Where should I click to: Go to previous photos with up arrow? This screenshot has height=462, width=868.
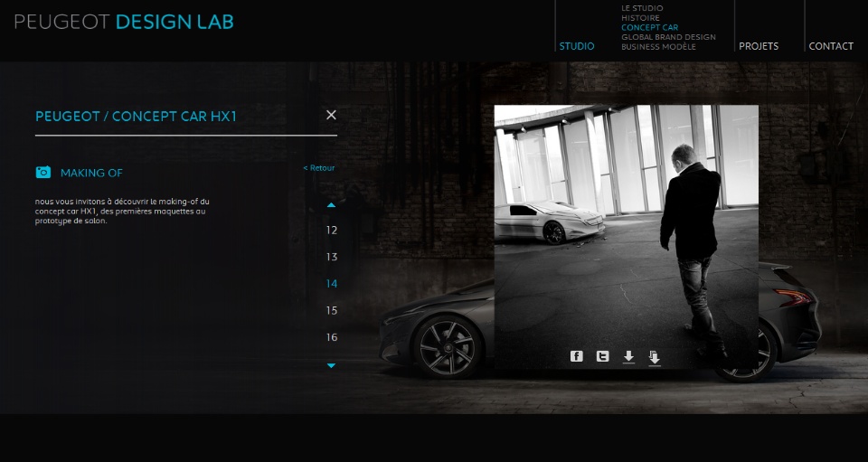[x=331, y=204]
